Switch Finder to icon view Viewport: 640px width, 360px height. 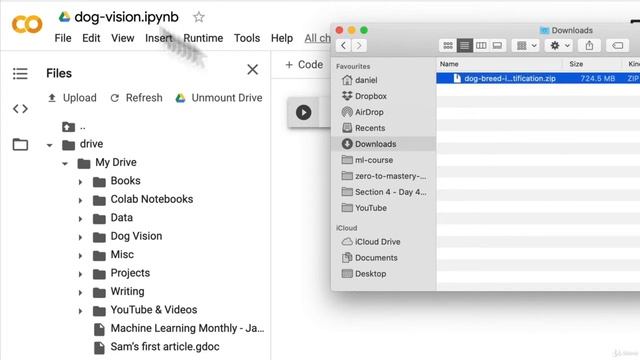(448, 46)
